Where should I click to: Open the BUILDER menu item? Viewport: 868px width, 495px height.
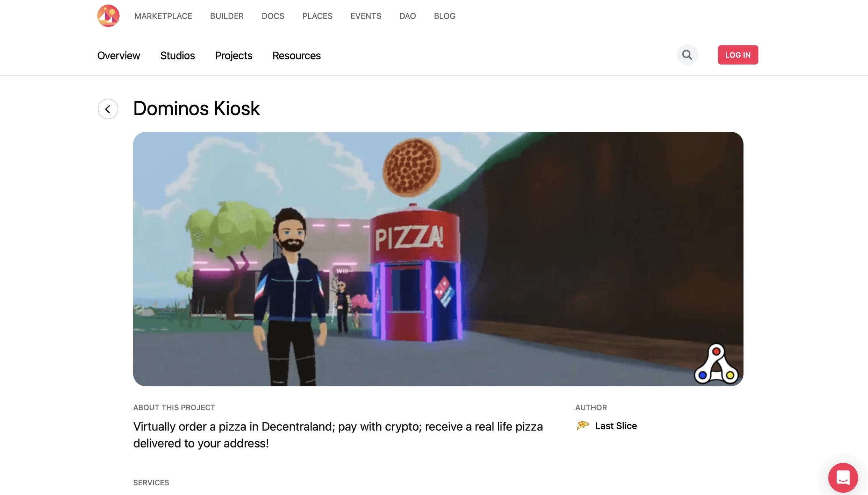pos(227,16)
